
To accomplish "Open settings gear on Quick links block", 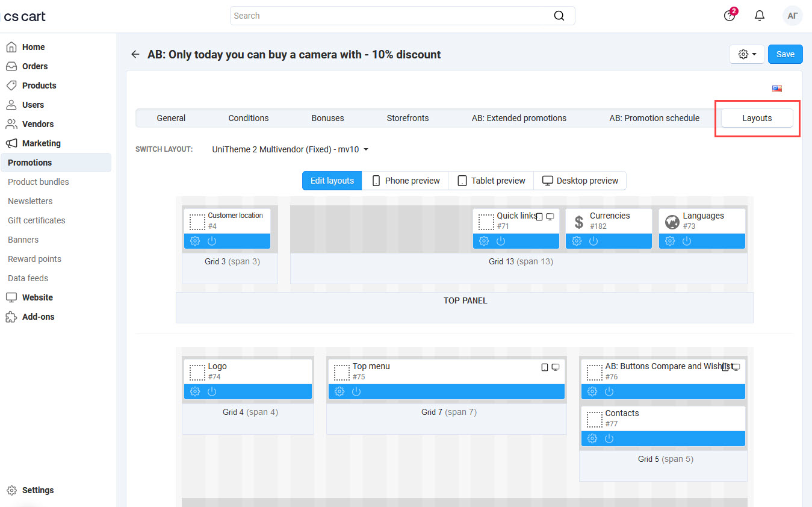I will pos(483,240).
